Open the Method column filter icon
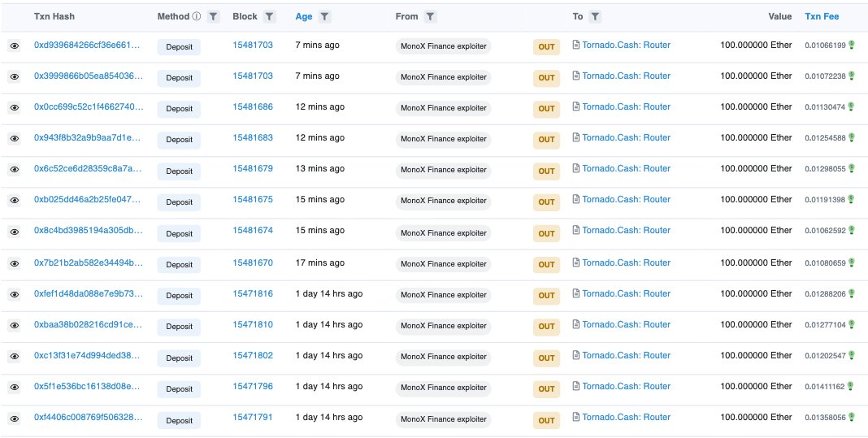Viewport: 868px width, 438px height. [x=213, y=16]
